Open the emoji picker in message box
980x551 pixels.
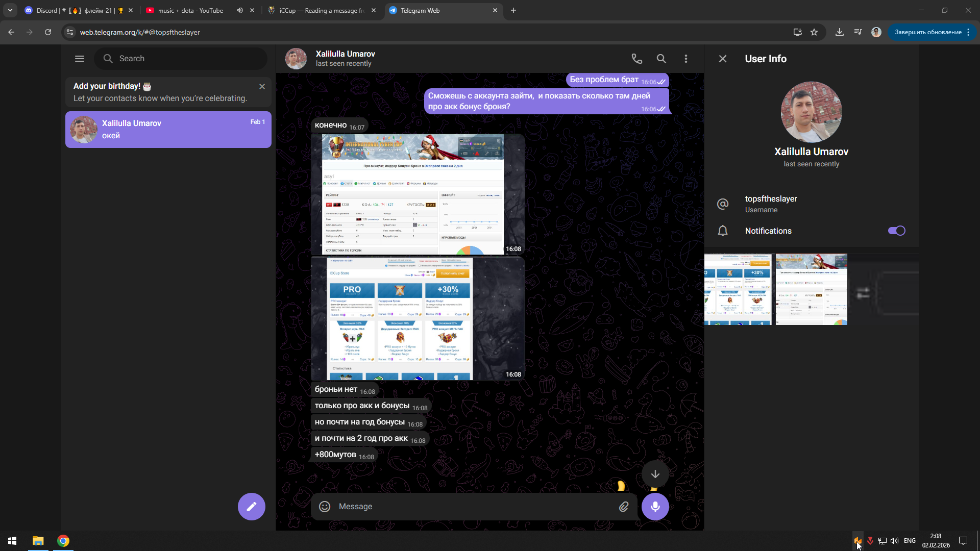pyautogui.click(x=325, y=507)
